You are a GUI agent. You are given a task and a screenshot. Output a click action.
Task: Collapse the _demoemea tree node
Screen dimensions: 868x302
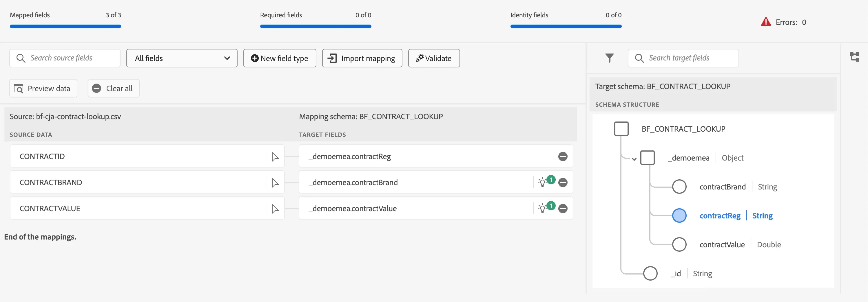point(634,159)
